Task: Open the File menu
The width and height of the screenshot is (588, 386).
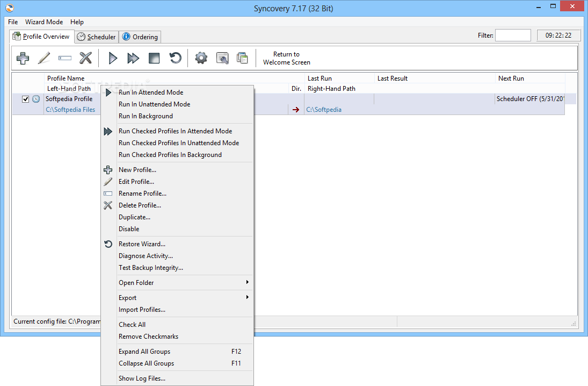Action: pos(13,22)
